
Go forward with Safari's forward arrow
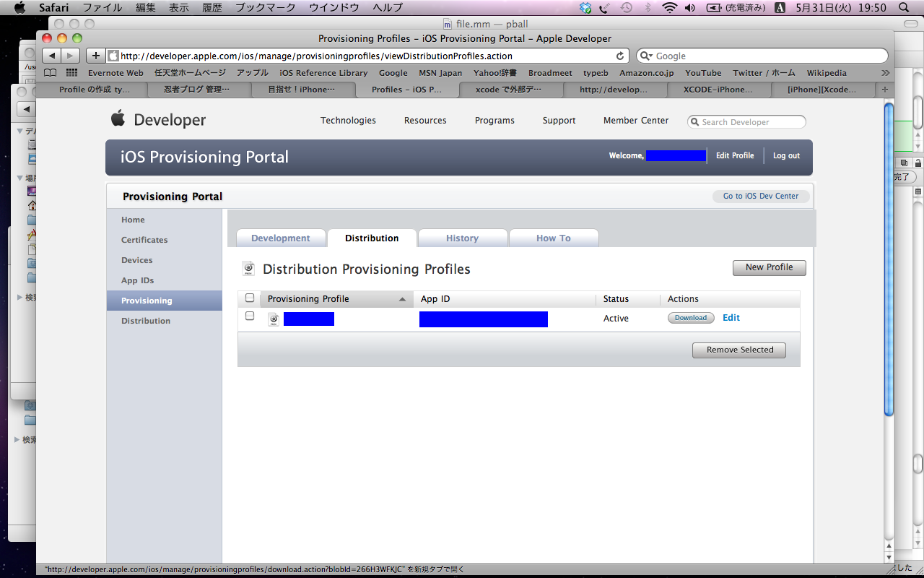[70, 56]
